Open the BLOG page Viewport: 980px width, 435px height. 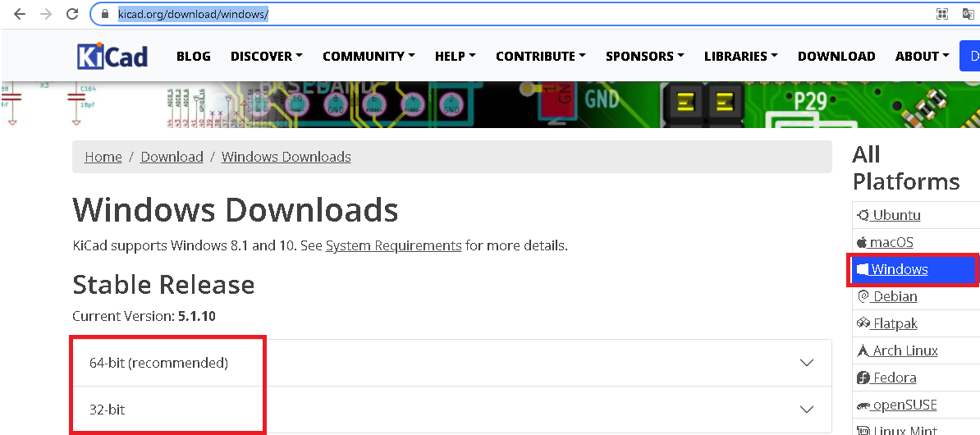tap(194, 57)
